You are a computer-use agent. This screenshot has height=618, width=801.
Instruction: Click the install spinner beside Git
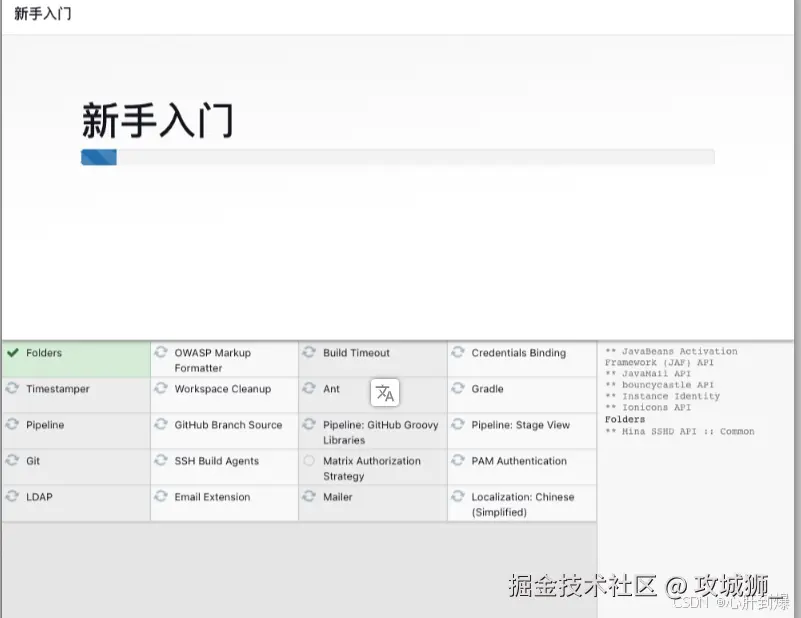coord(10,460)
